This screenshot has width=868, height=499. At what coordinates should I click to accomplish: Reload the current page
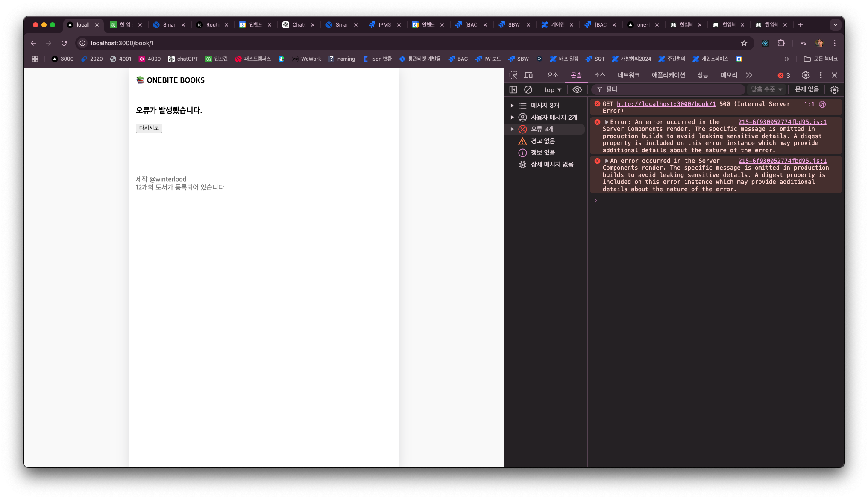(x=64, y=43)
